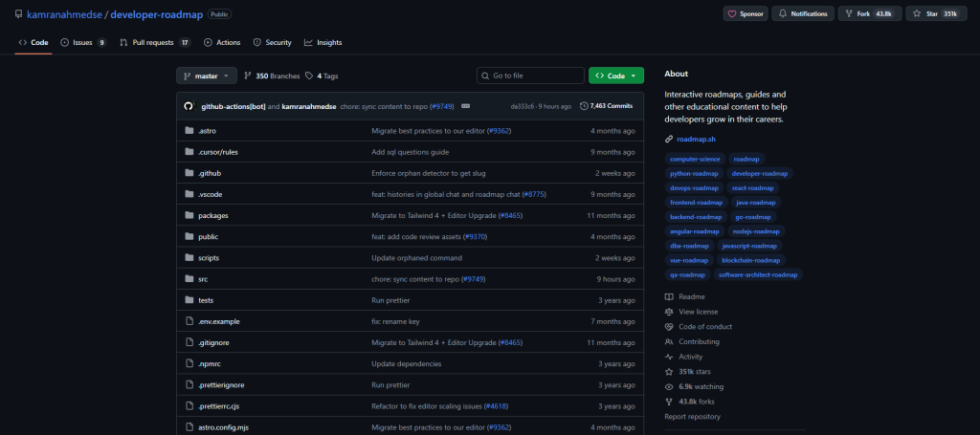
Task: Open the astro.config.mjs file
Action: click(223, 427)
